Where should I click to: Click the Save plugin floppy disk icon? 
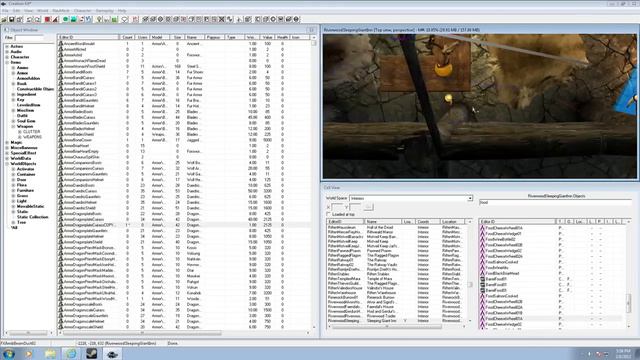tap(11, 19)
